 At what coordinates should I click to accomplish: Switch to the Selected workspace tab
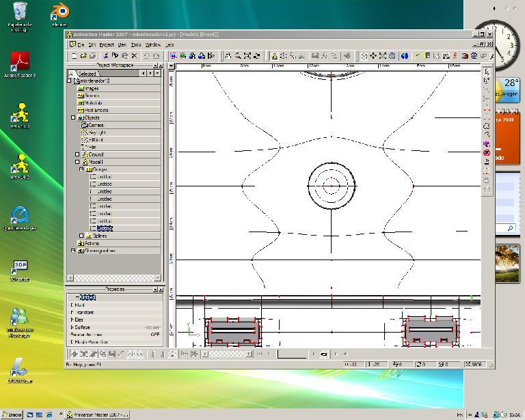[87, 74]
